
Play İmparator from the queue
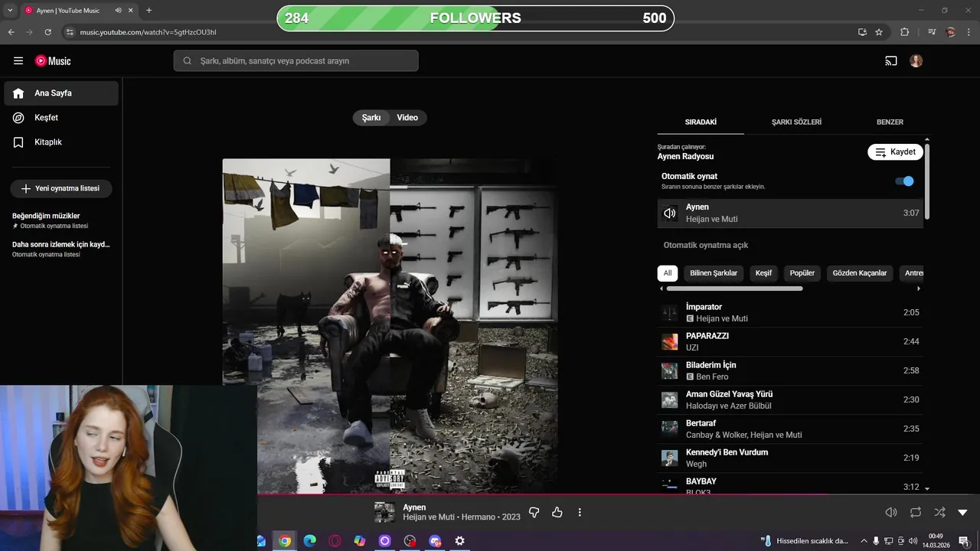(x=790, y=313)
